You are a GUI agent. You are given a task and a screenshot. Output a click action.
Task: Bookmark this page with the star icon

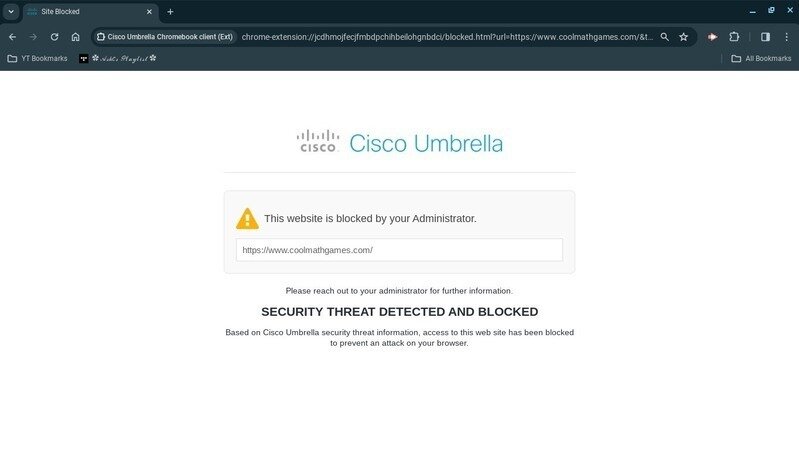coord(683,37)
